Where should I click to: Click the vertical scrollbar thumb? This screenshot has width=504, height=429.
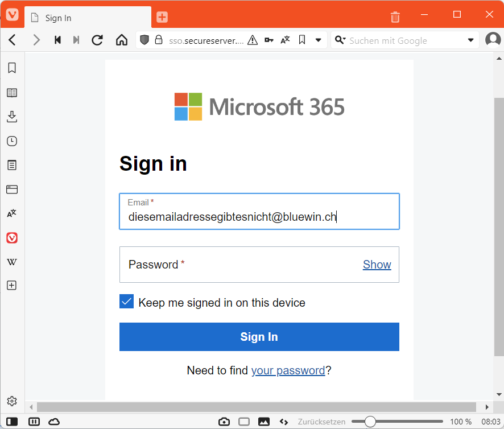coord(499,226)
